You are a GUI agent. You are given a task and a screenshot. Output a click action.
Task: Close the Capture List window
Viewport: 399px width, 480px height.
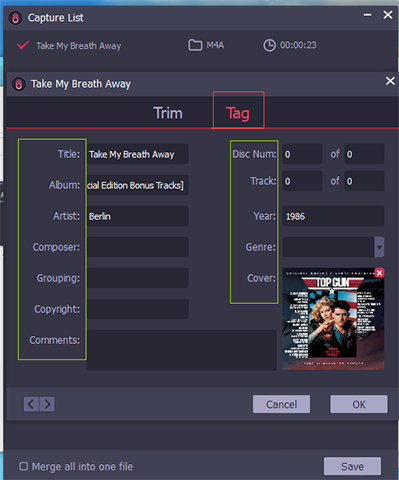(x=388, y=15)
